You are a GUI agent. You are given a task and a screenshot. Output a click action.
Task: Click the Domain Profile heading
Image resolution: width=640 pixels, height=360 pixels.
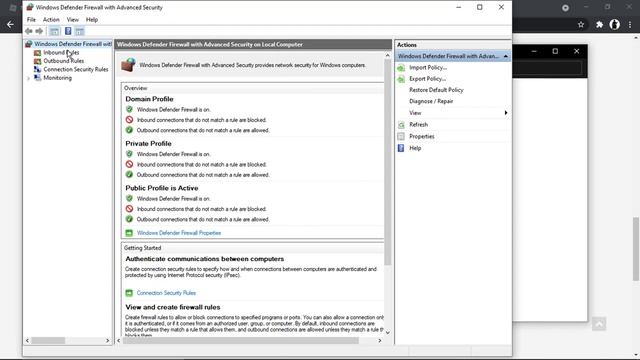click(149, 99)
